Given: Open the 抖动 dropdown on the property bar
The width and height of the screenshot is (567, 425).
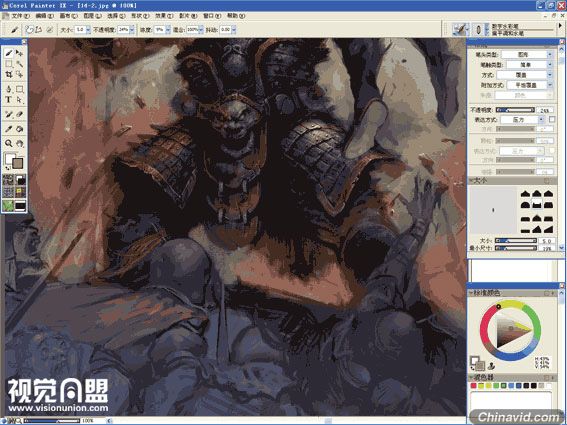Looking at the screenshot, I should pyautogui.click(x=234, y=30).
